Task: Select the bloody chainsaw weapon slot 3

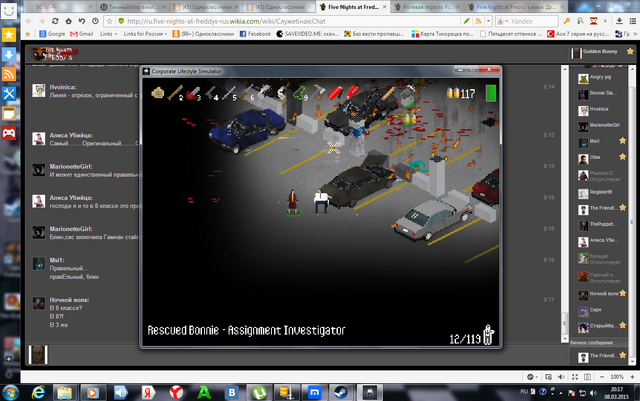Action: click(x=193, y=94)
